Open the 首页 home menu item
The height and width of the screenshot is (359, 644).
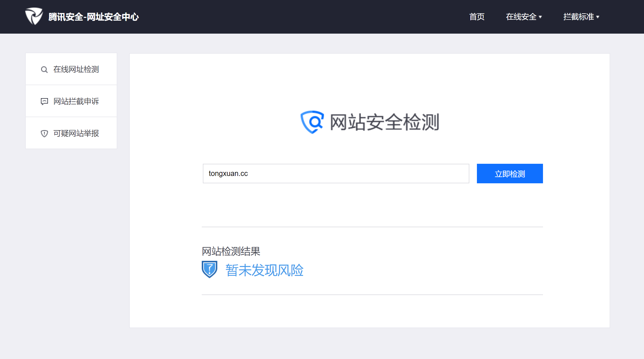pyautogui.click(x=477, y=17)
